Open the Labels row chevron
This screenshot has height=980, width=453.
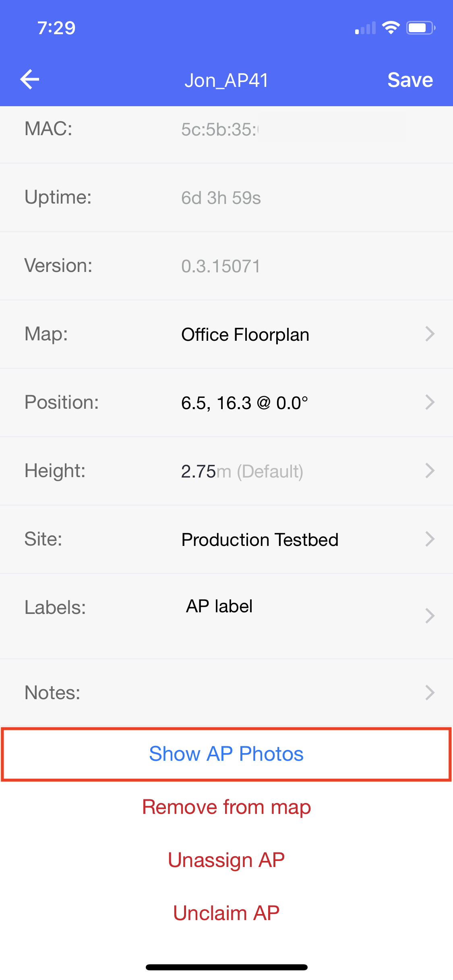430,616
